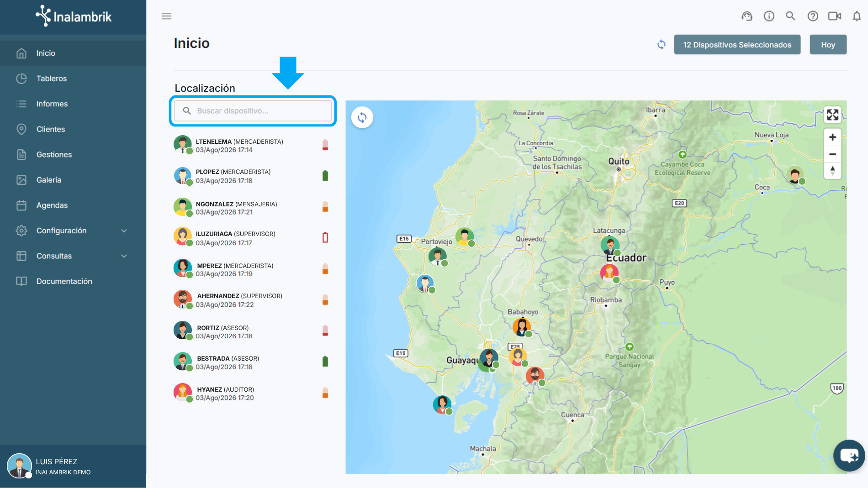This screenshot has height=488, width=868.
Task: Click the map refresh round button
Action: 362,117
